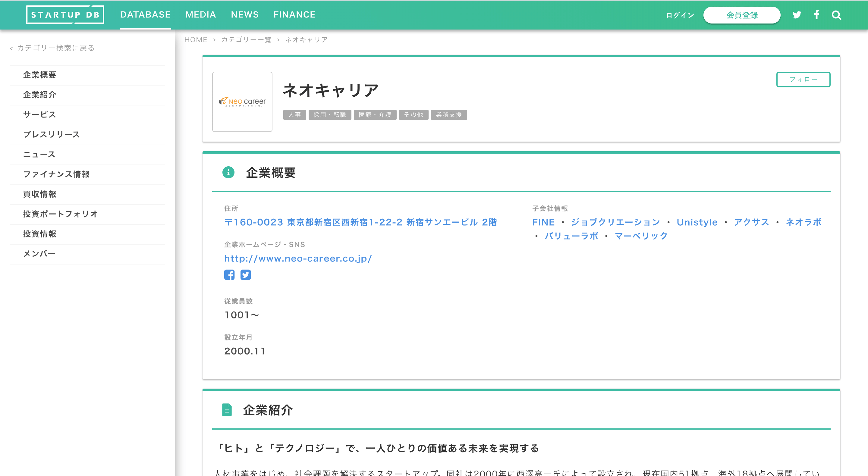Click the Neo Career company logo

click(242, 102)
